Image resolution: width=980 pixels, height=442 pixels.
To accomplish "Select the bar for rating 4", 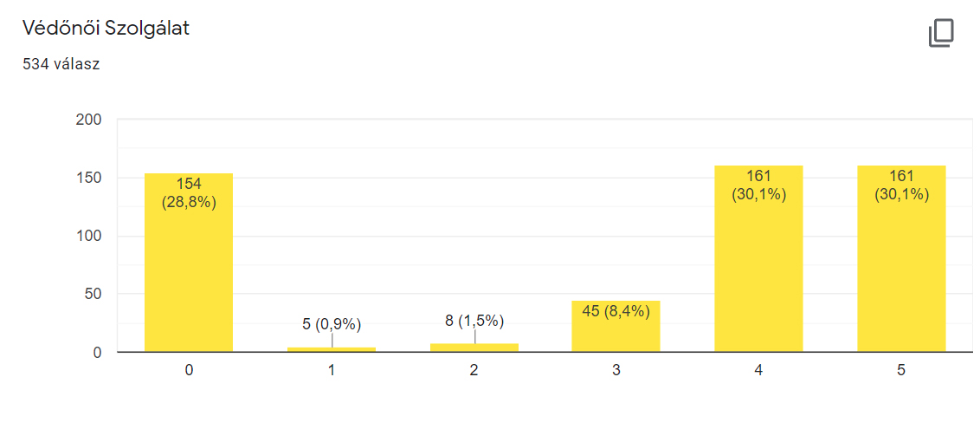I will [x=758, y=258].
